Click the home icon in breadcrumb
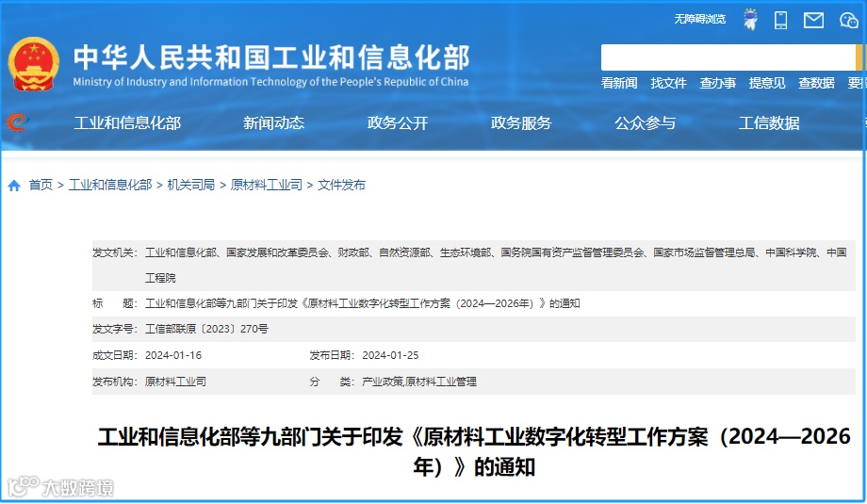This screenshot has height=504, width=867. point(14,186)
